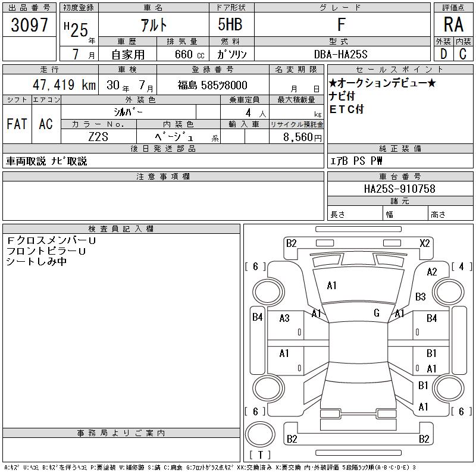Screen dimensions: 476x476
Task: Select the A3 mark on the left door
Action: 284,318
